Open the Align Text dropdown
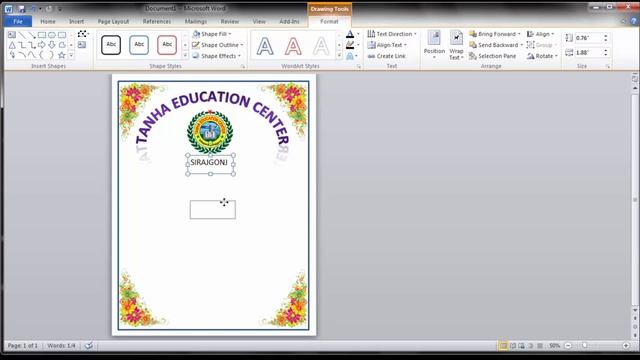 click(387, 45)
